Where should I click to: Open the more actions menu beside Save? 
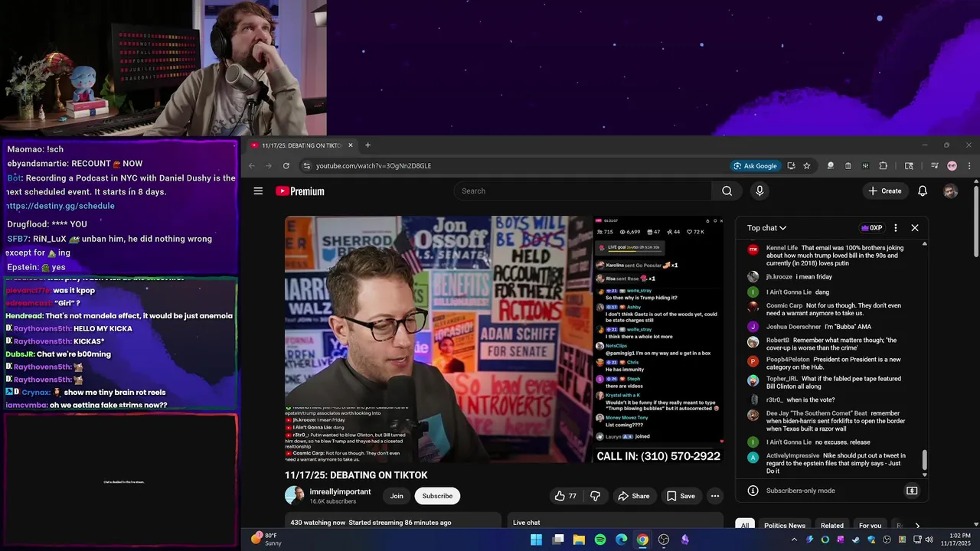tap(715, 496)
